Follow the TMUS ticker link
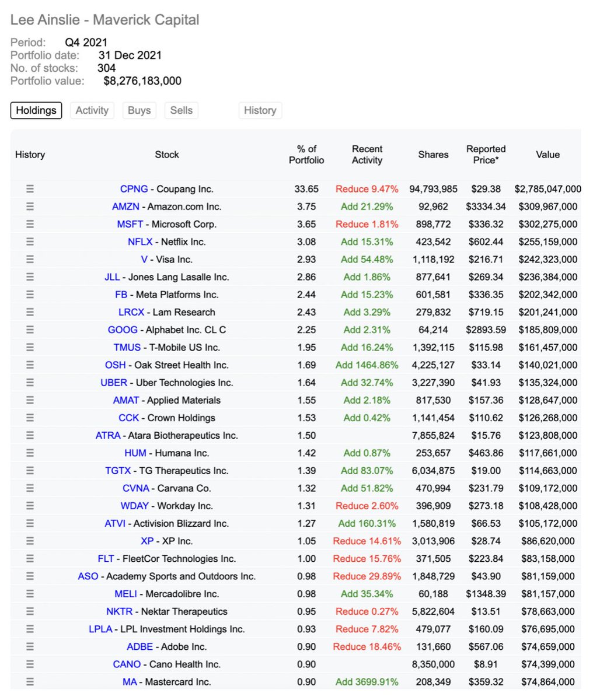 coord(127,347)
